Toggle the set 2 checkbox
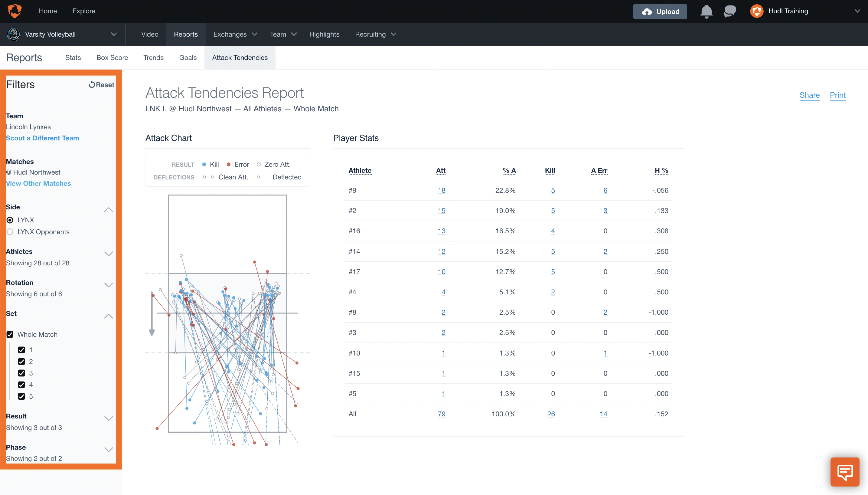This screenshot has height=495, width=868. tap(21, 362)
